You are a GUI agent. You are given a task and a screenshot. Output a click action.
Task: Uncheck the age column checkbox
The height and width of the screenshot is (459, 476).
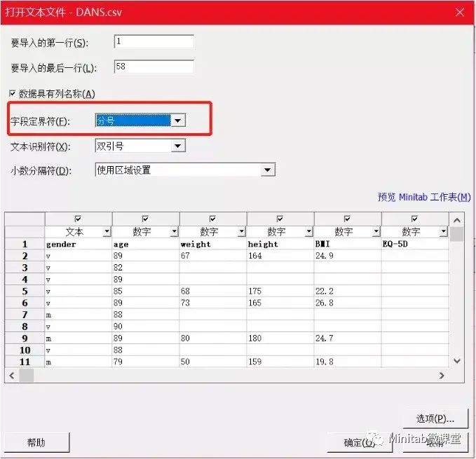point(145,219)
